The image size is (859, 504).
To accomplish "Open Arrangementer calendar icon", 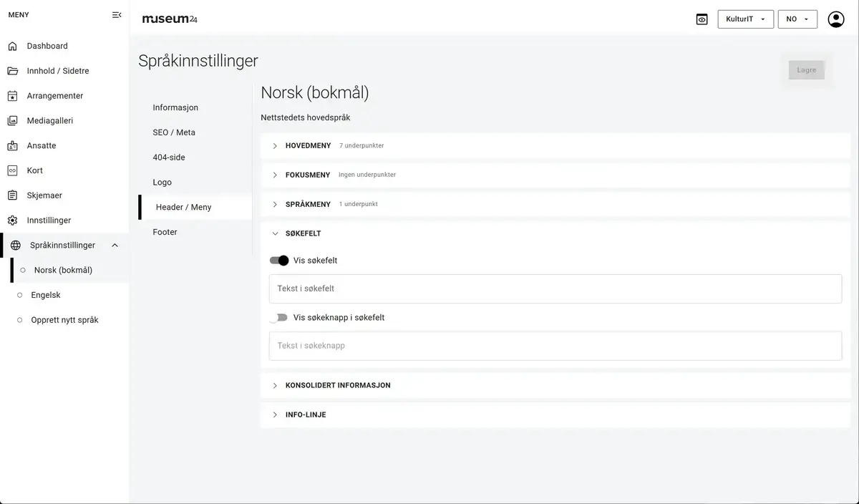I will tap(12, 96).
